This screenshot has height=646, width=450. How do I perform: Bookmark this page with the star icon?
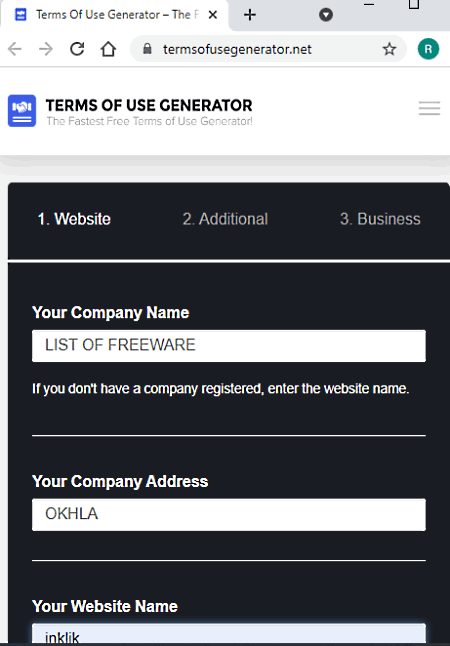coord(389,49)
